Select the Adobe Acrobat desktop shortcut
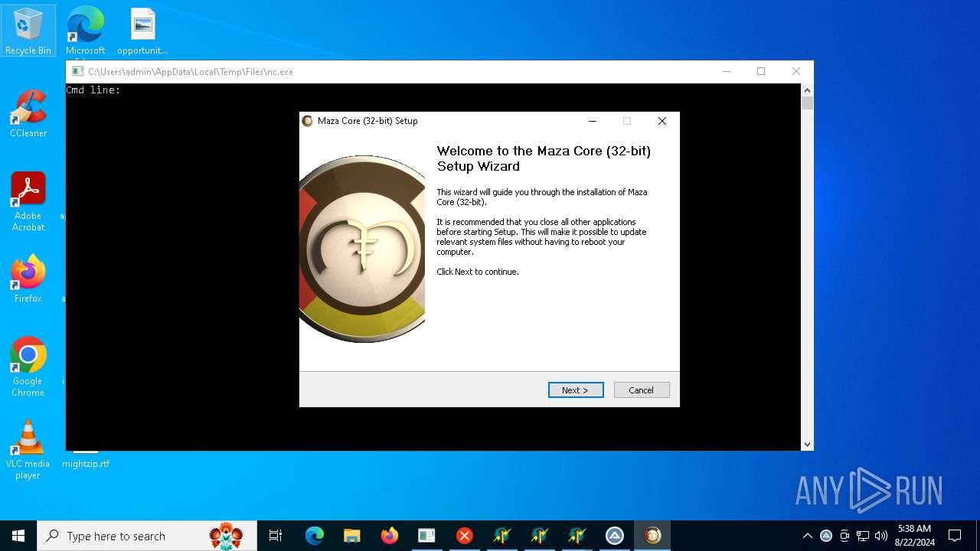980x551 pixels. point(28,202)
